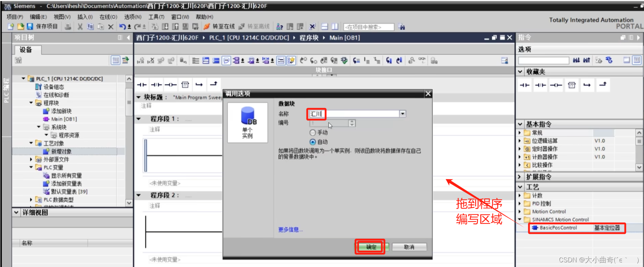Image resolution: width=644 pixels, height=267 pixels.
Task: Click 默认变量表 [39] in tree
Action: pos(69,191)
